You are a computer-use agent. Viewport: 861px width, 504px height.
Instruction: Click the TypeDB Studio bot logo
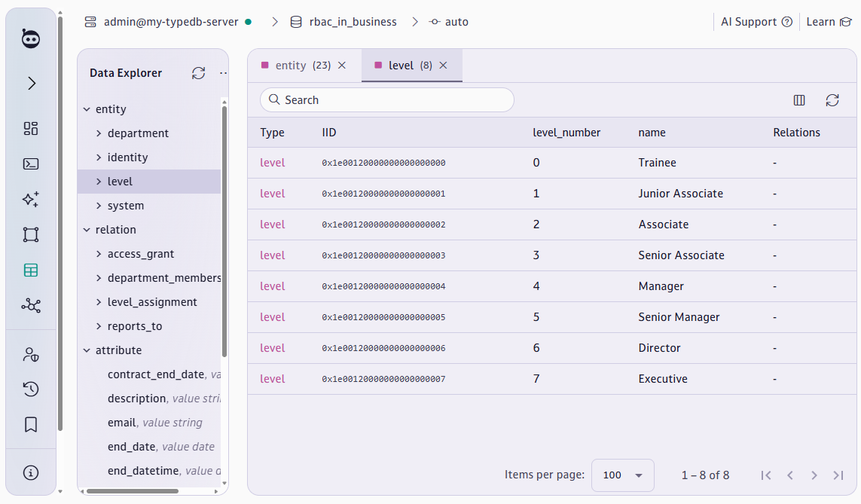31,39
